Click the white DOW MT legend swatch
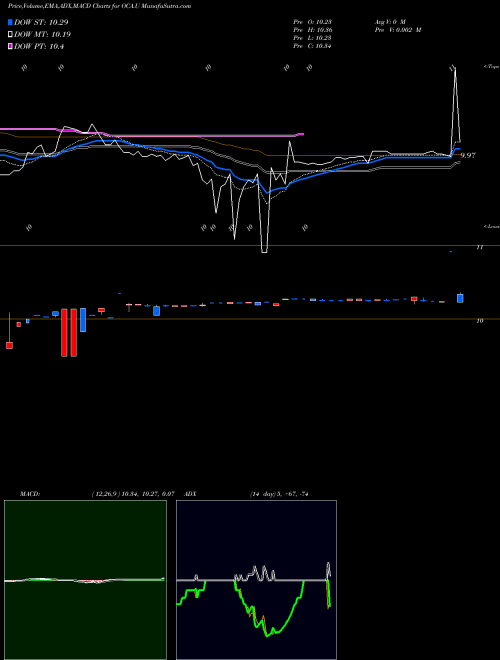The height and width of the screenshot is (660, 500). [x=10, y=35]
